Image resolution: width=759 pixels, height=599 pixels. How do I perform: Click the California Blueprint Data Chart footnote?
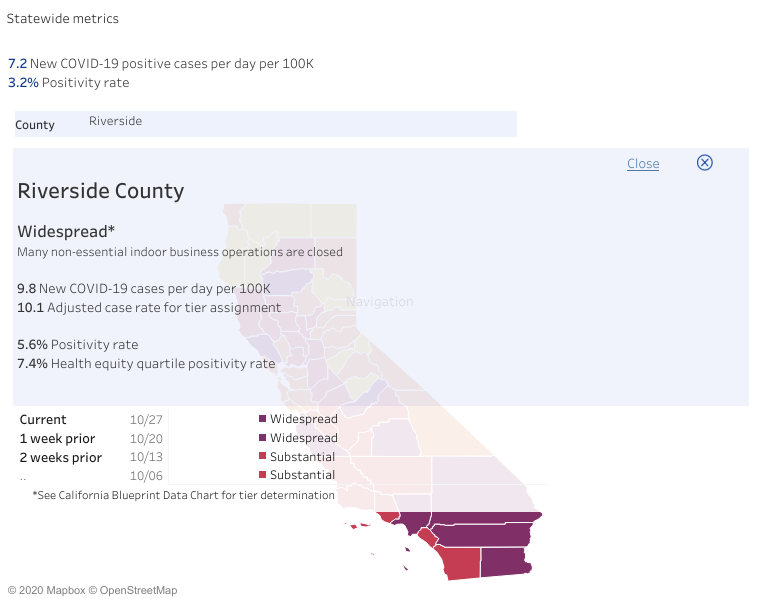coord(183,495)
